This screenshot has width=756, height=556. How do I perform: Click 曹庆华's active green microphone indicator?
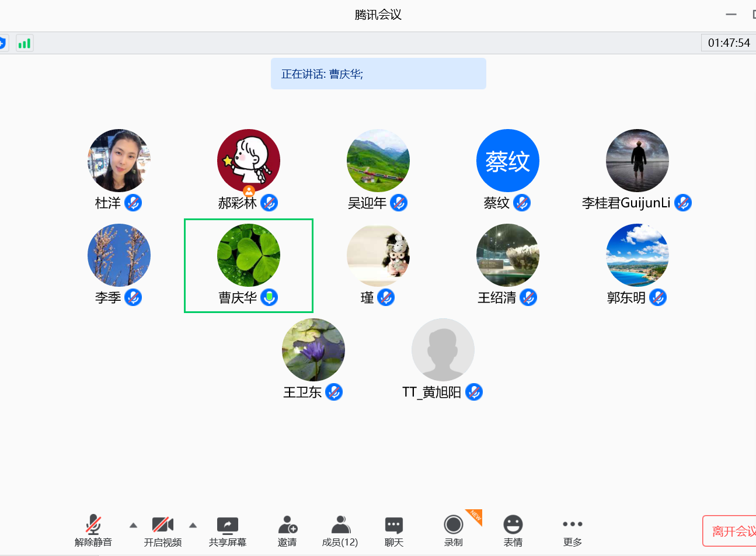coord(269,297)
